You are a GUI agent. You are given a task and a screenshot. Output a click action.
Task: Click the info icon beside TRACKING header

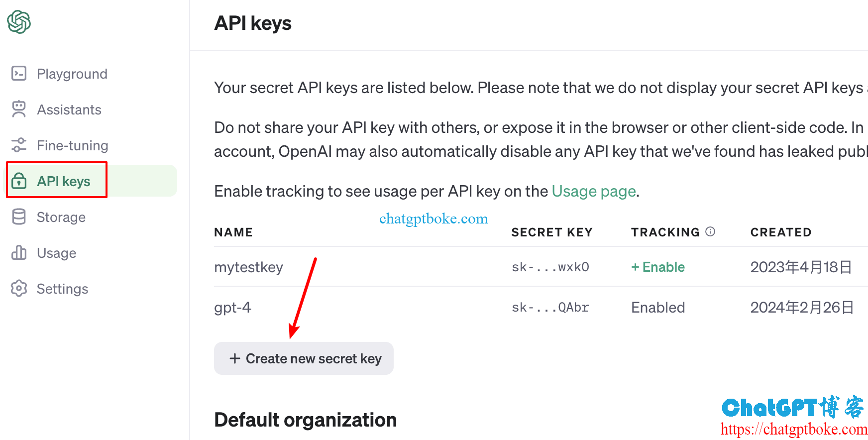click(710, 231)
